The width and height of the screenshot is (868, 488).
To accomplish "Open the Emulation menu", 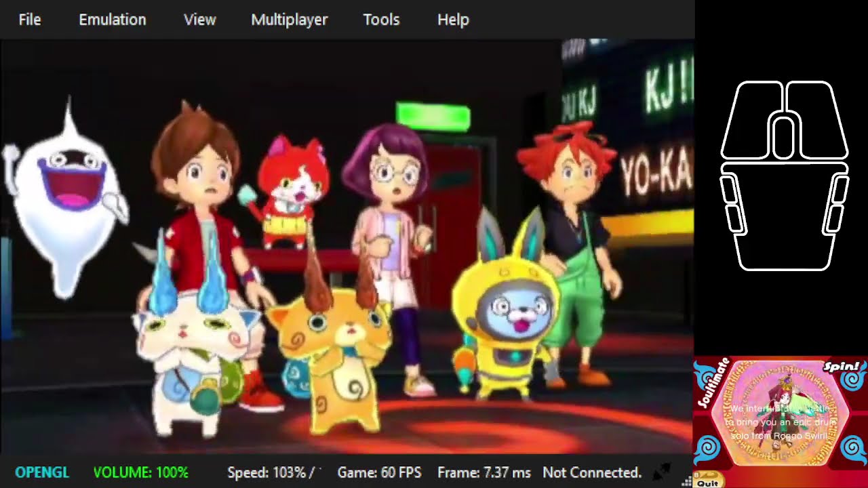I will (113, 20).
